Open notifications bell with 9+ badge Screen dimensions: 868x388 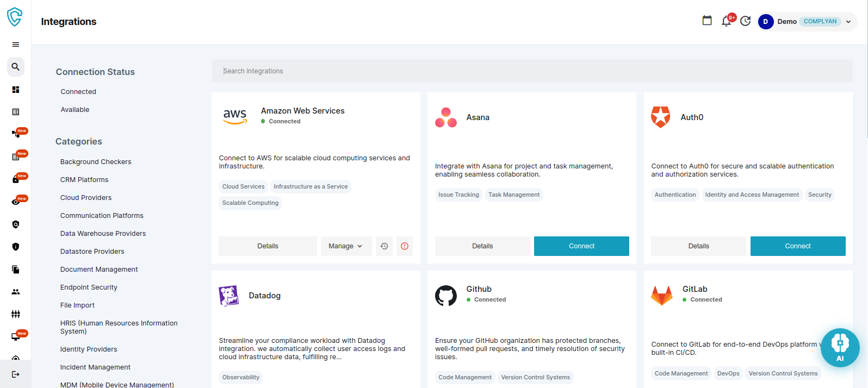[726, 21]
